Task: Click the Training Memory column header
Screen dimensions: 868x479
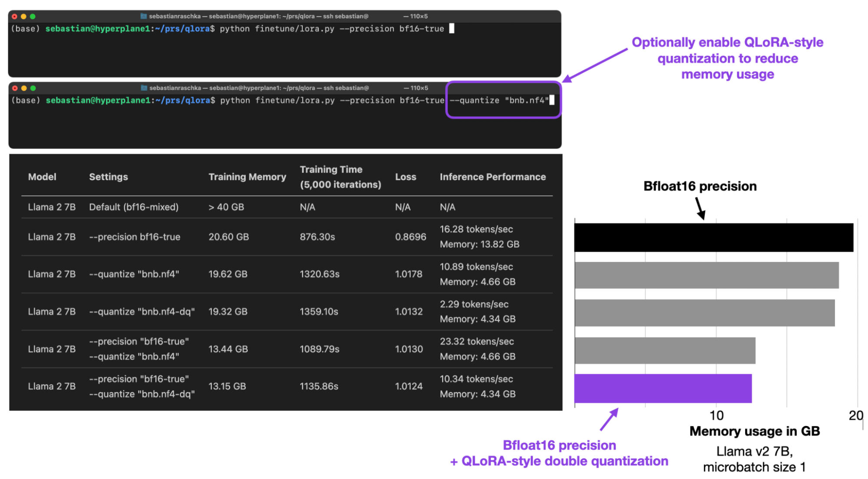Action: point(247,177)
